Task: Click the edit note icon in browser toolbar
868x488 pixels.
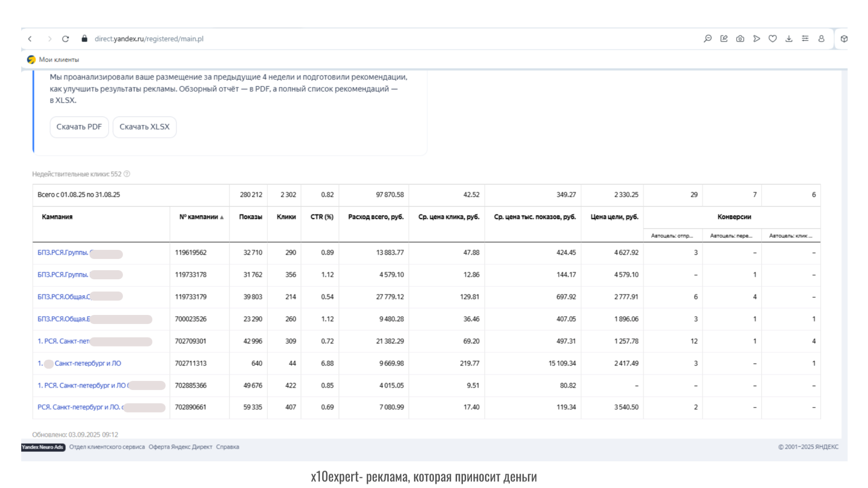Action: [x=724, y=39]
